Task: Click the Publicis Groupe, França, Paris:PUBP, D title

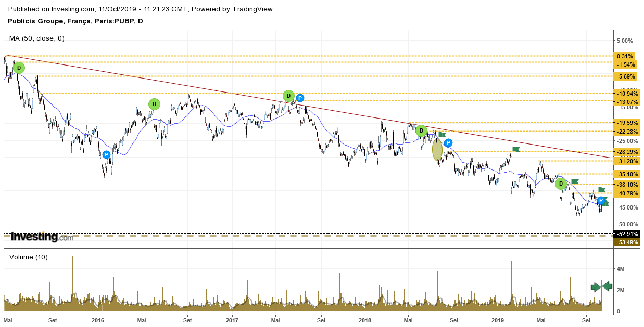Action: (76, 21)
